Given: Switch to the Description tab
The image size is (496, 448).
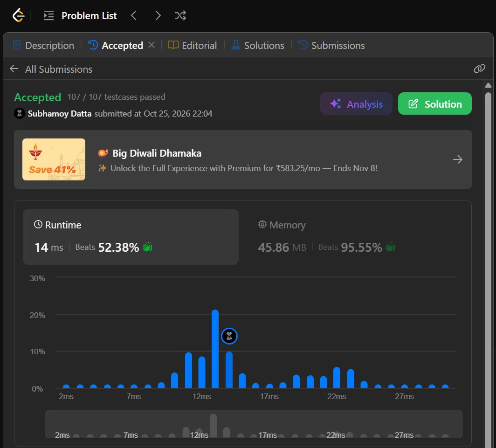Looking at the screenshot, I should pos(44,45).
